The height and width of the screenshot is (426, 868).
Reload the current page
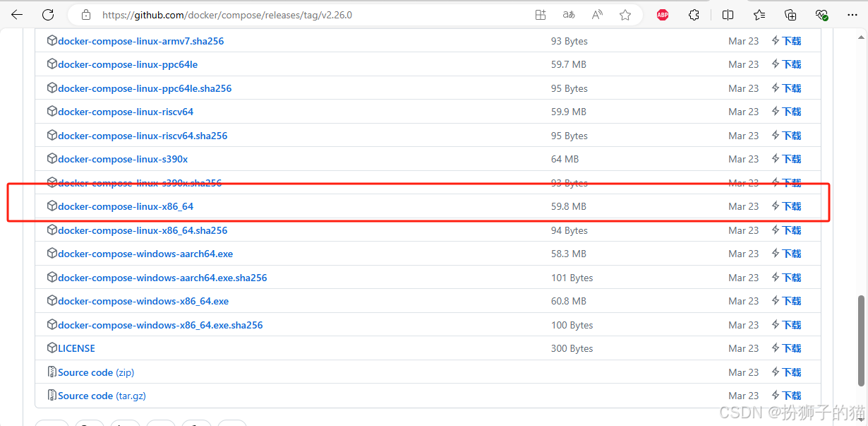[x=48, y=14]
